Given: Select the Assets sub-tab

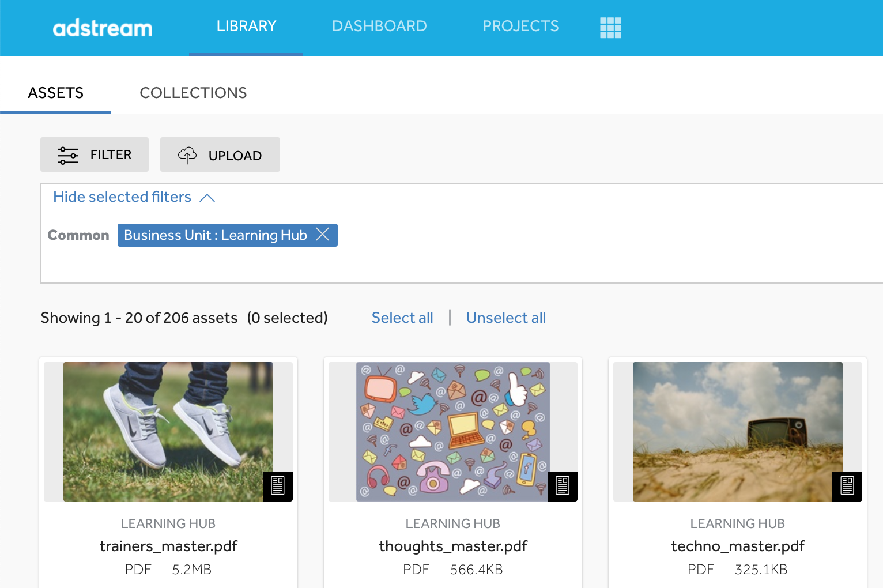Looking at the screenshot, I should pyautogui.click(x=55, y=93).
